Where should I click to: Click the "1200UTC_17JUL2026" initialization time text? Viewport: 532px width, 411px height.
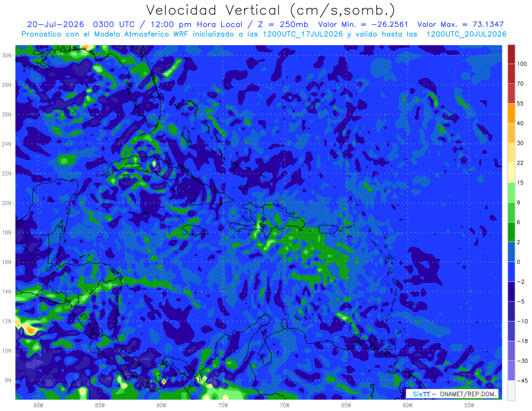pyautogui.click(x=302, y=34)
